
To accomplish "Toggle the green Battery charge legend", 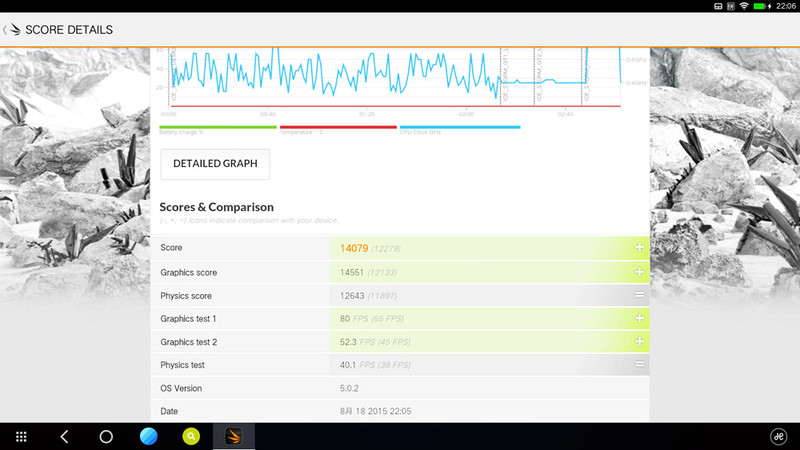I will click(x=218, y=130).
